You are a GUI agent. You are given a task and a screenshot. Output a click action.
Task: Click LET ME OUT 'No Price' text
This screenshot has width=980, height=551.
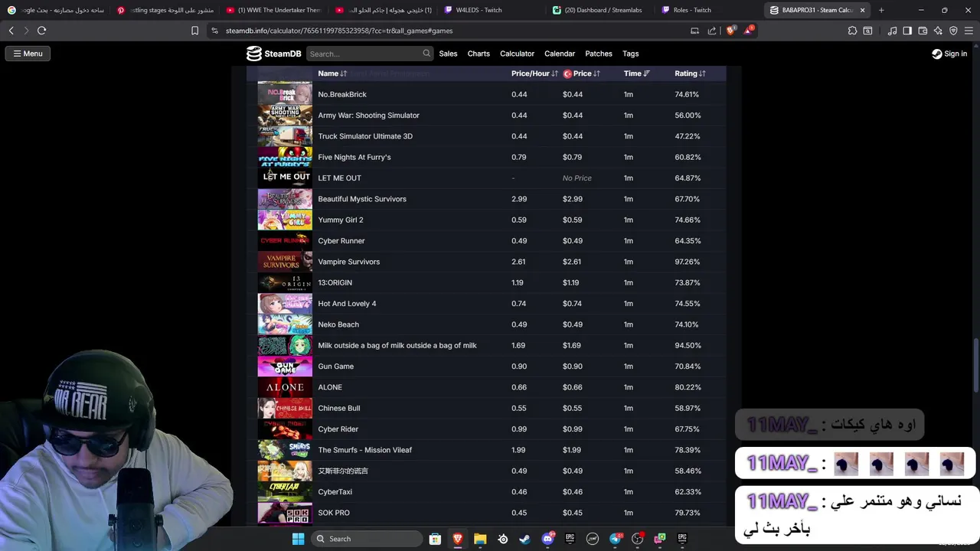click(577, 178)
